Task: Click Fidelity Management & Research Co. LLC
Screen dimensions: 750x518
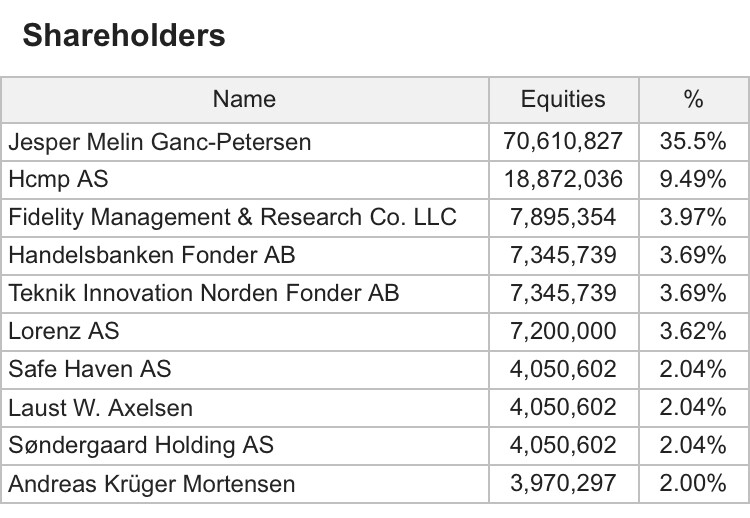Action: point(231,218)
